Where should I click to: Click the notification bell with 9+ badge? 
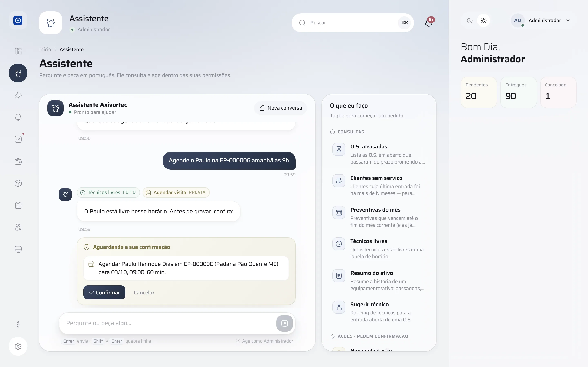[429, 22]
